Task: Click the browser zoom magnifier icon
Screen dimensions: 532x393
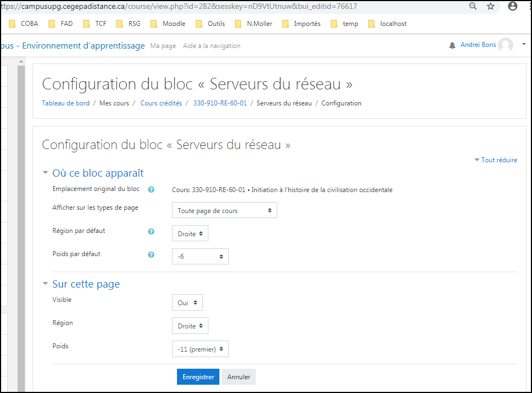Action: [x=473, y=6]
